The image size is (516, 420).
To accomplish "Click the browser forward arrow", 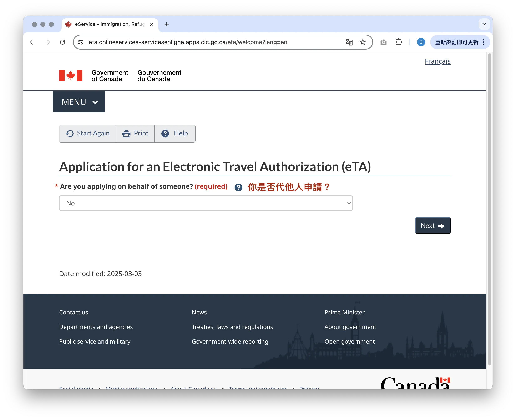I will pos(47,42).
